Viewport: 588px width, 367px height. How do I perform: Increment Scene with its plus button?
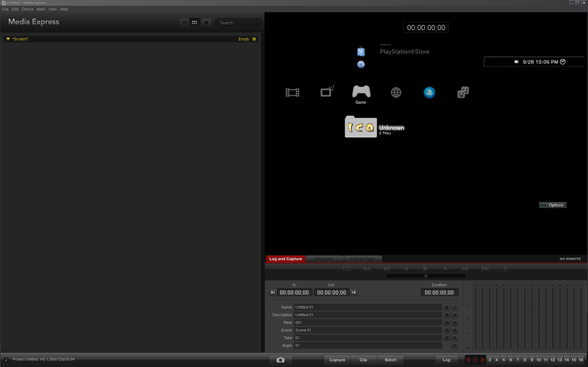tap(455, 330)
